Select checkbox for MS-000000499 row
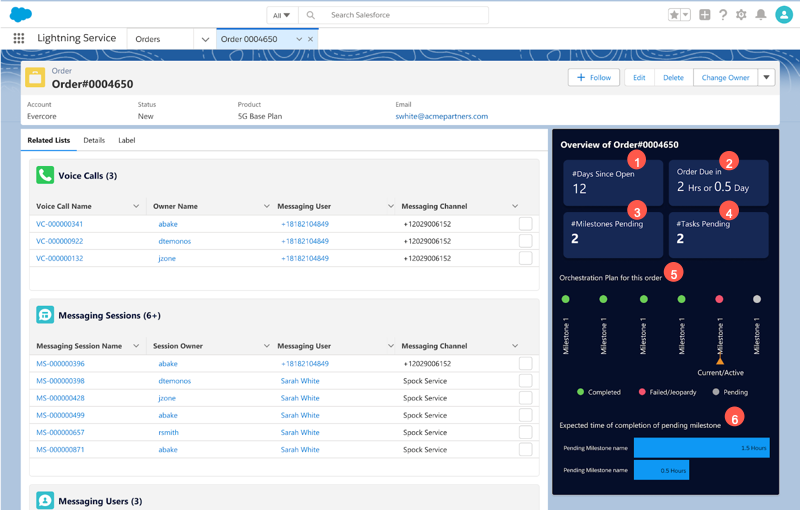Viewport: 800px width, 510px height. (526, 415)
